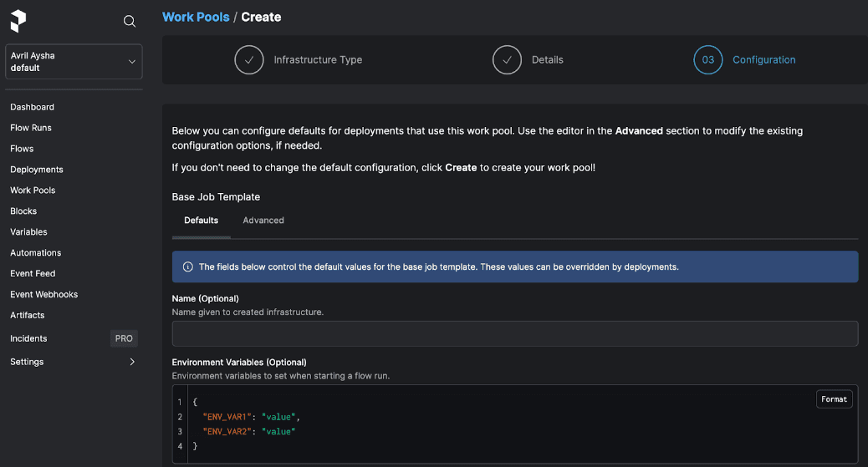Image resolution: width=868 pixels, height=467 pixels.
Task: Click the PRO badge next to Incidents
Action: 124,338
